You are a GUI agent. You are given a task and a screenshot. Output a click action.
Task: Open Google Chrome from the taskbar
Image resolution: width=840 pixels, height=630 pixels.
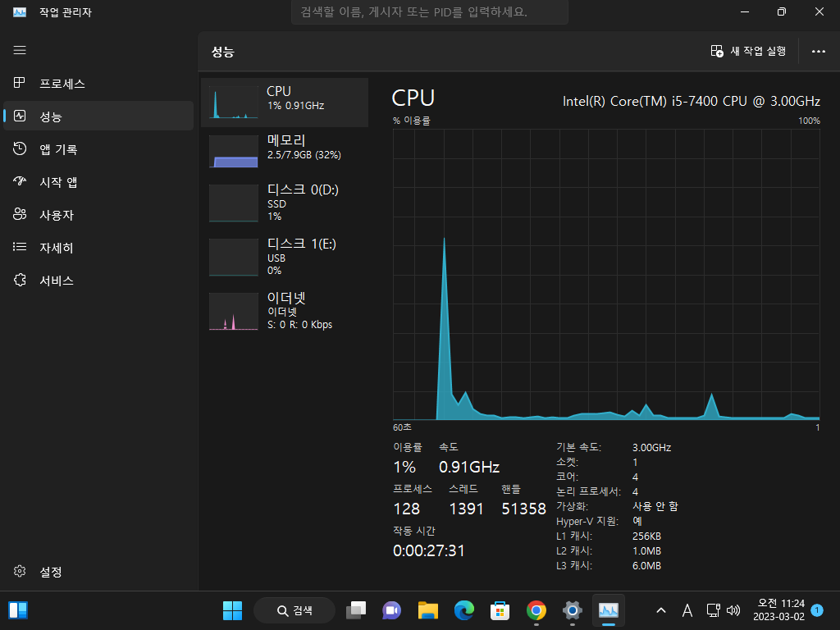(536, 610)
